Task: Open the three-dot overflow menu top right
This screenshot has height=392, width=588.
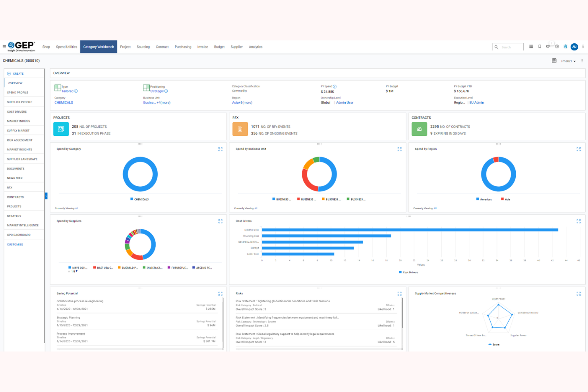Action: [x=583, y=46]
